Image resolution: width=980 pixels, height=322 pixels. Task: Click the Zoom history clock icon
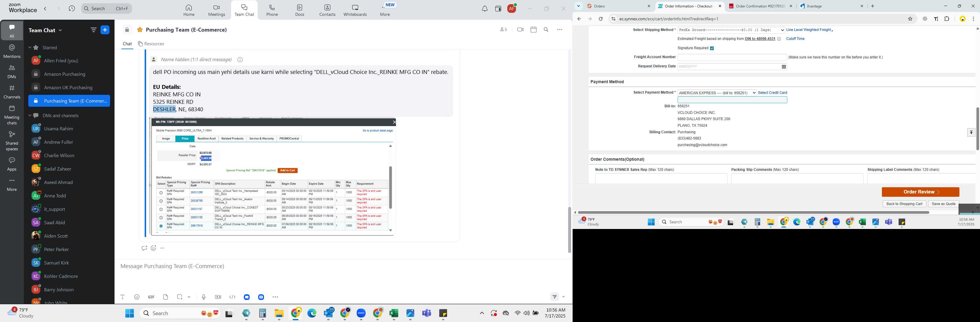click(72, 8)
